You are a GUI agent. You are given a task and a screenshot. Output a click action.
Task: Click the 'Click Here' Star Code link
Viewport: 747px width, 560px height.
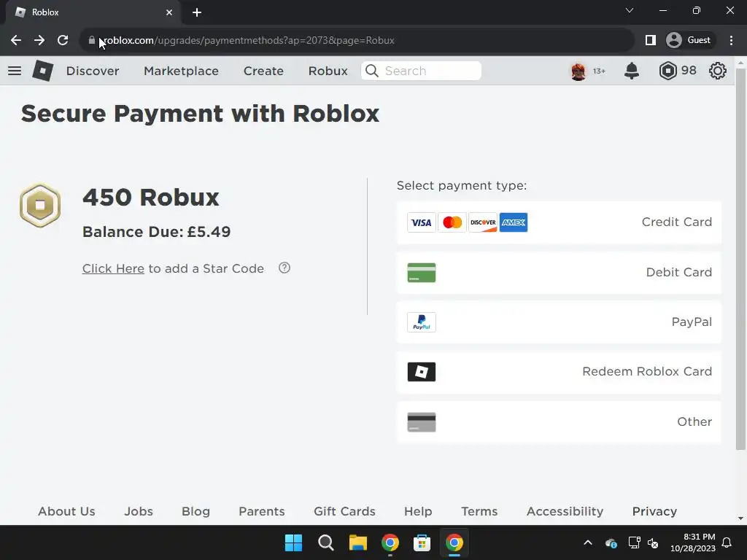tap(113, 268)
